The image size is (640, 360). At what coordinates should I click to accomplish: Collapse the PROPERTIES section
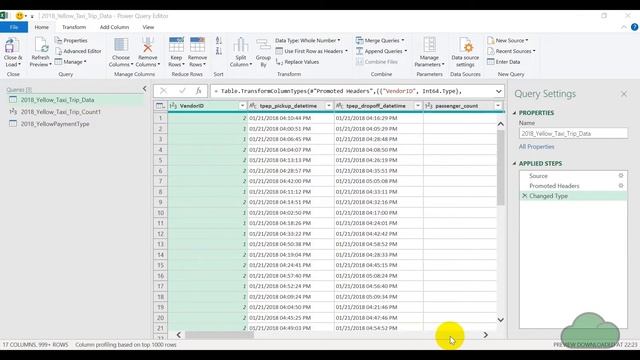pyautogui.click(x=514, y=113)
